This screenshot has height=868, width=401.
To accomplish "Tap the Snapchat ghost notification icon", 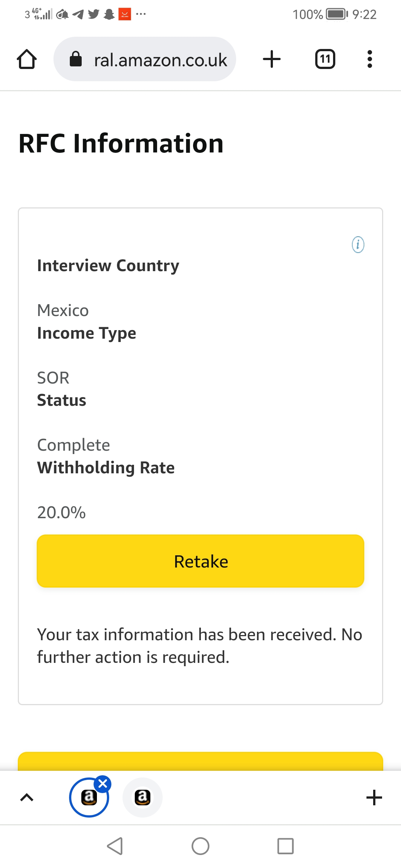I will [109, 14].
